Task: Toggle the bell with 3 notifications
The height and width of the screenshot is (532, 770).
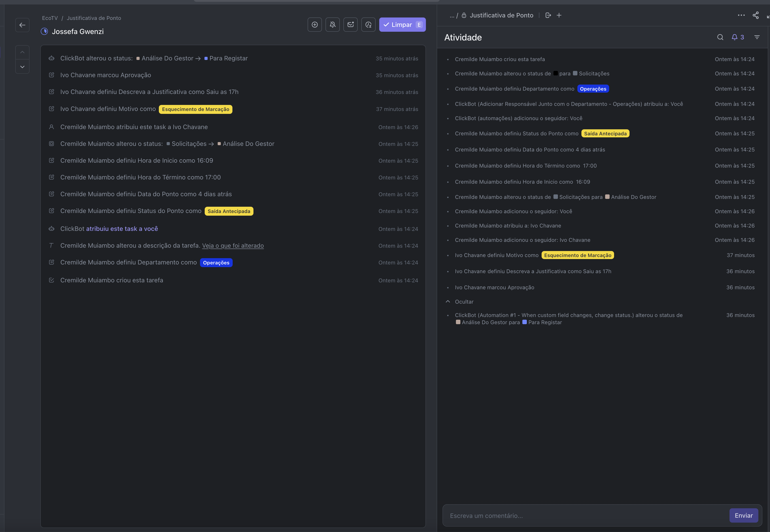Action: coord(738,37)
